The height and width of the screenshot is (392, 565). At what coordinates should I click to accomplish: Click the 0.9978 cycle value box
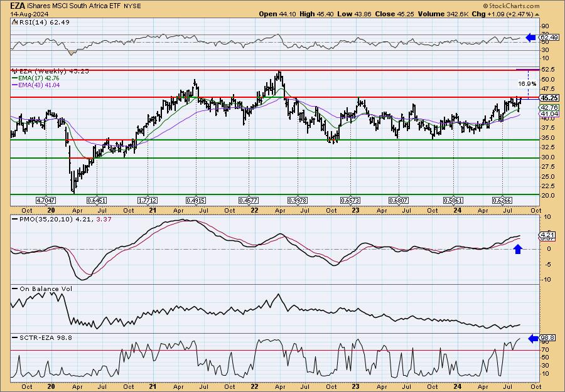tap(298, 200)
